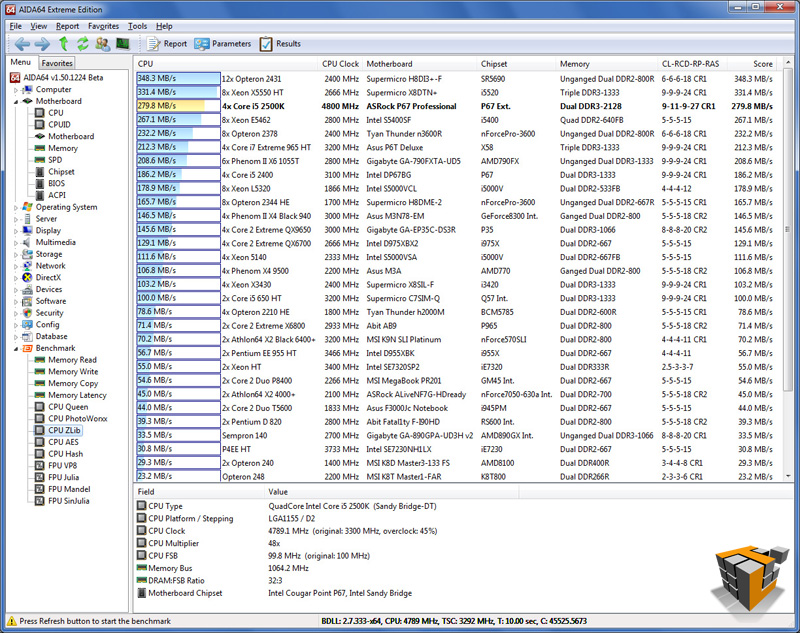Select the FPU Julia benchmark
This screenshot has width=800, height=633.
click(63, 477)
